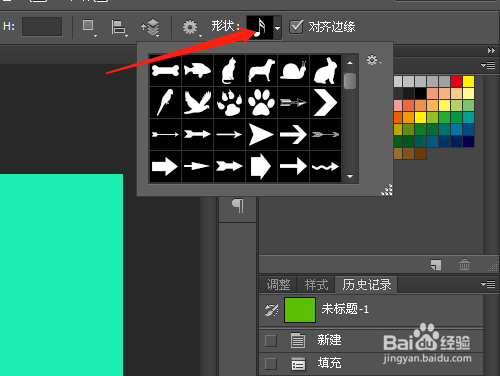
Task: Select the flying bird shape
Action: pos(197,103)
